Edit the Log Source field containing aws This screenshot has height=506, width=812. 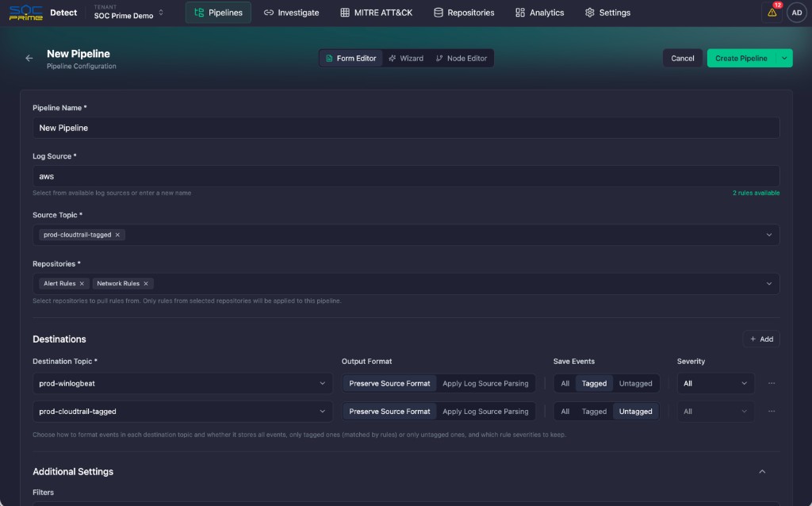406,176
